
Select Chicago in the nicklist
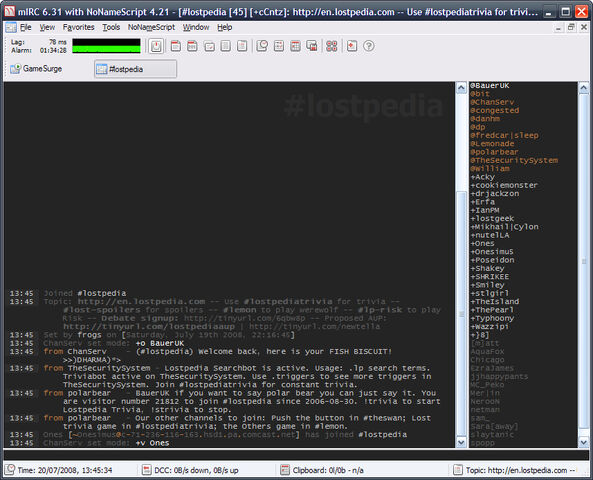[487, 360]
